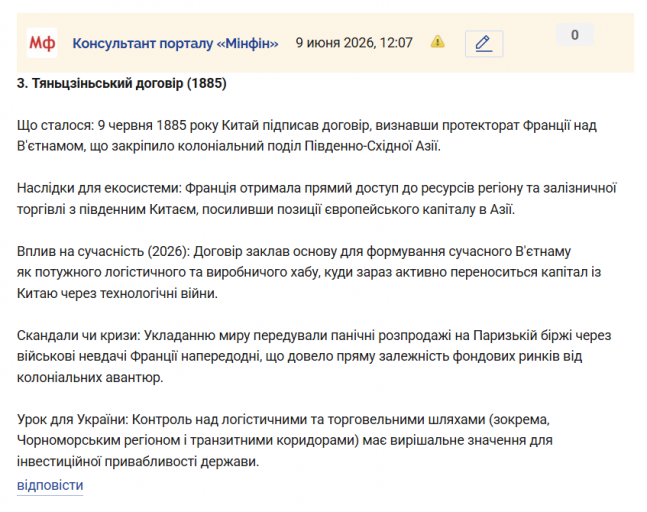Click the heading 3. Тяньцзіньський договір (1885)

pos(122,83)
